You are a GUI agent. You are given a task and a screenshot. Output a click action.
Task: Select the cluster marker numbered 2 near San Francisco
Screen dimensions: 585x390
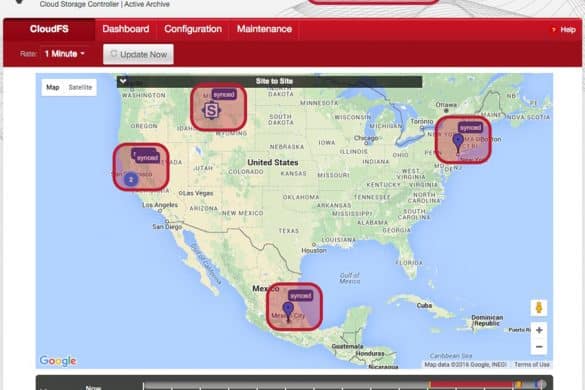(131, 180)
